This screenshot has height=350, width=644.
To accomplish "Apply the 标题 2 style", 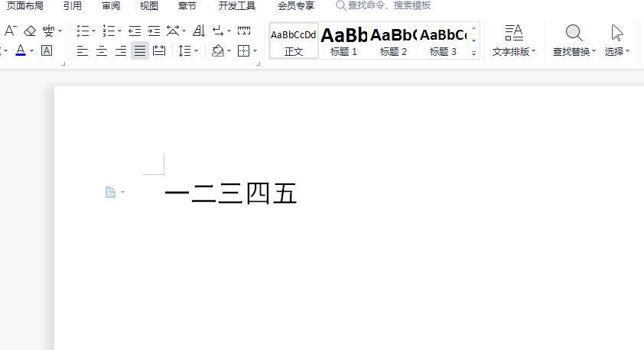I will point(393,41).
